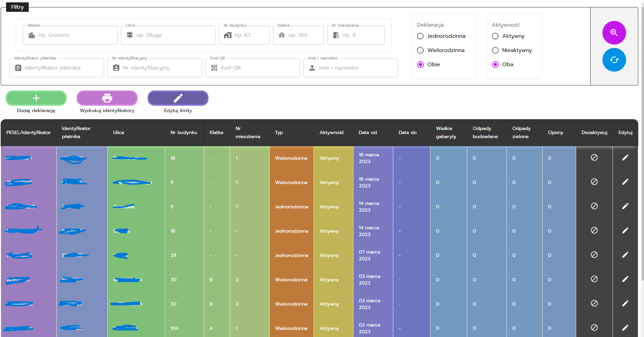
Task: Edit the row with building number 104
Action: [x=625, y=328]
